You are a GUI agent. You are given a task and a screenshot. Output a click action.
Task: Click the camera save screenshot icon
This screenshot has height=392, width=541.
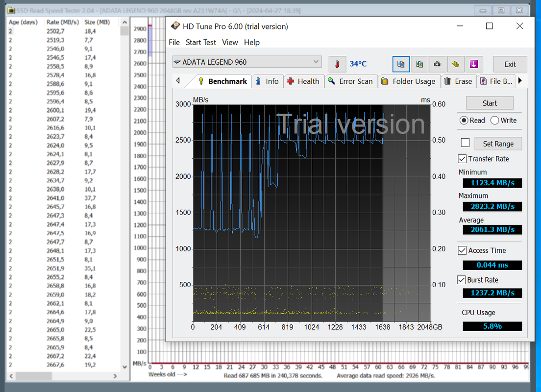point(437,64)
